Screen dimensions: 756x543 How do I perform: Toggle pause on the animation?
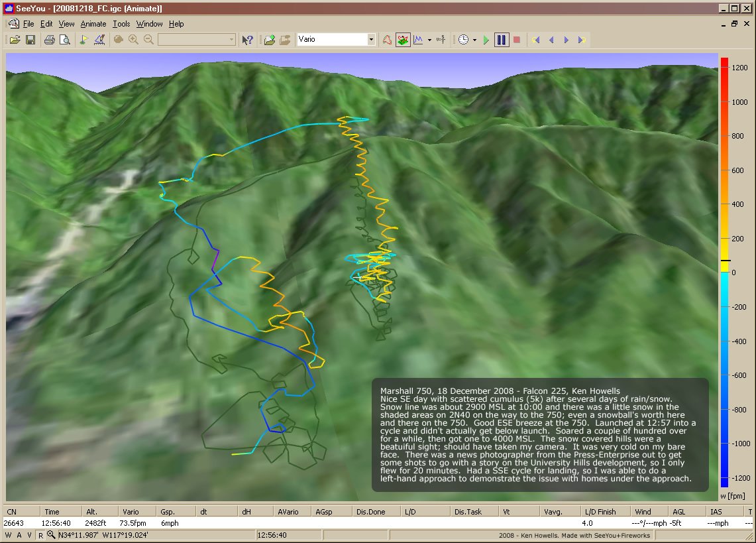502,40
